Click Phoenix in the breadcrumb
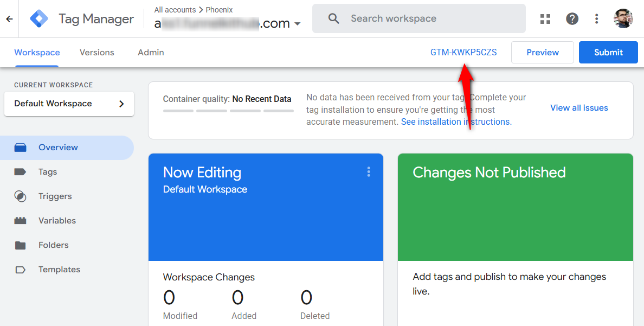The image size is (644, 326). pos(220,10)
